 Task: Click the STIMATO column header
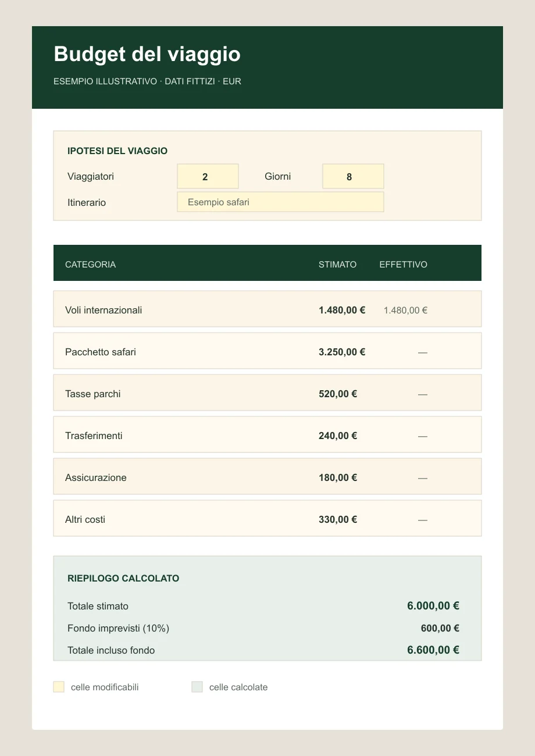pos(337,264)
